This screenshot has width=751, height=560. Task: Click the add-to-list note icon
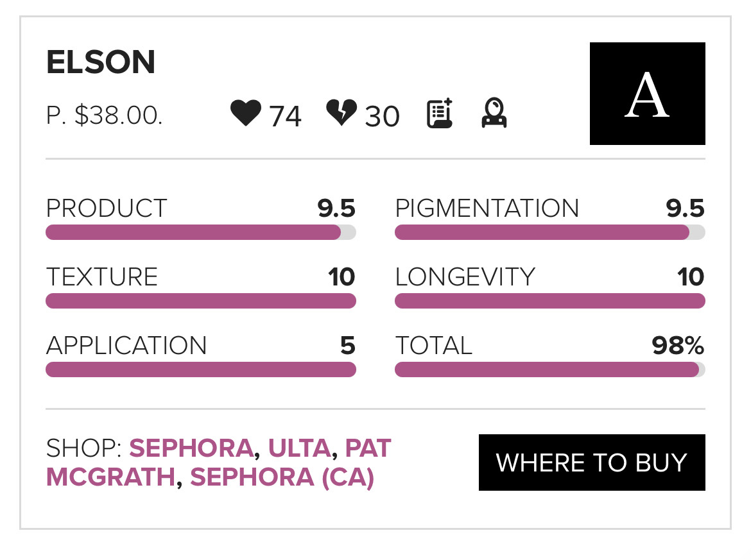pyautogui.click(x=440, y=114)
